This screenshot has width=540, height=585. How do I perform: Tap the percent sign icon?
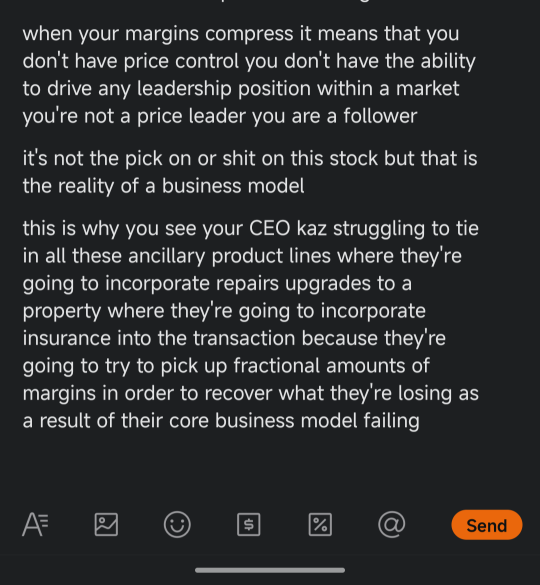click(320, 524)
